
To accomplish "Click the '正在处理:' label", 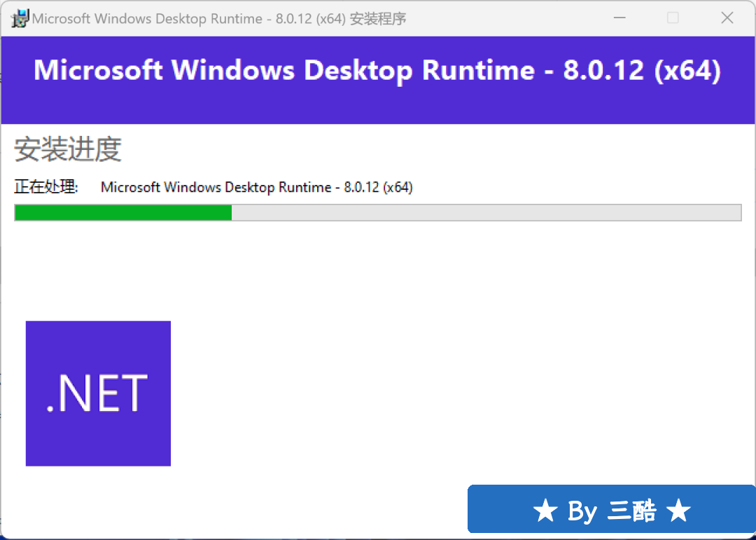I will point(46,187).
